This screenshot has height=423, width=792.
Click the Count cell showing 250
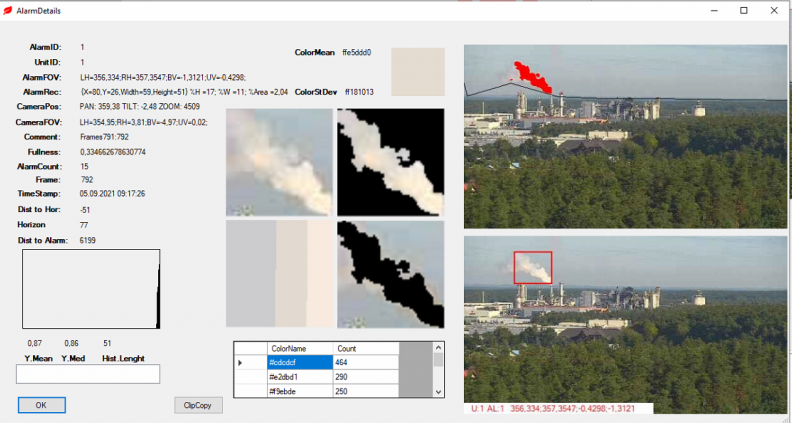pyautogui.click(x=366, y=391)
